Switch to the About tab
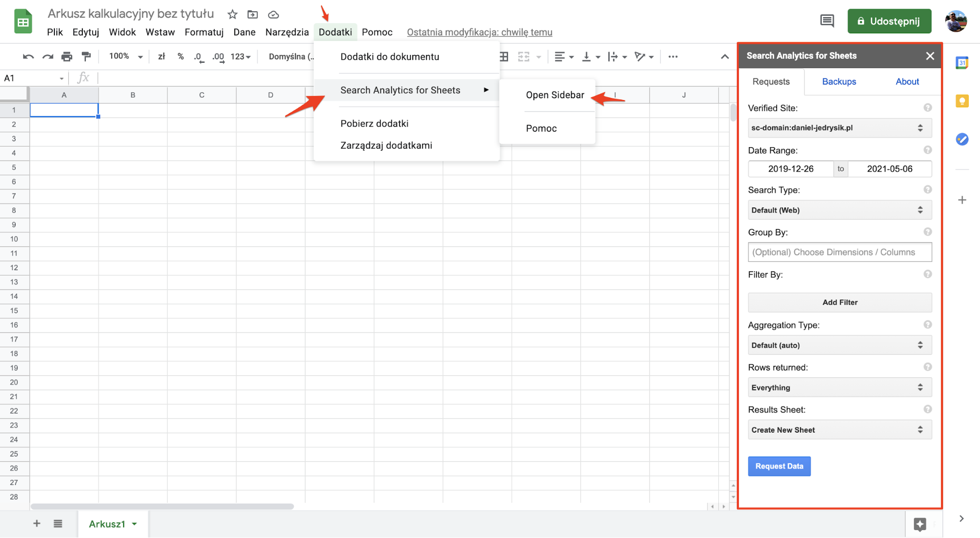Viewport: 980px width, 538px height. (907, 81)
